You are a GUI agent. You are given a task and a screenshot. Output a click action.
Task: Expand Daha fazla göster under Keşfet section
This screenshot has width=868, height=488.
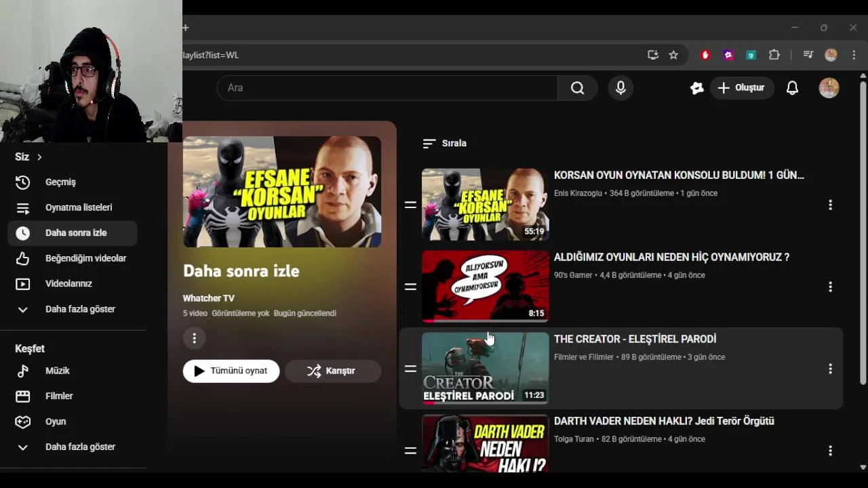73,447
